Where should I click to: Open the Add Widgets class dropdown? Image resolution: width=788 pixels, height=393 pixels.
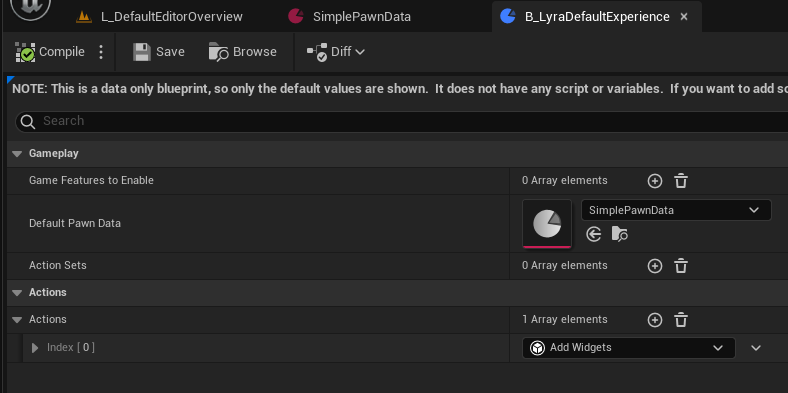(x=629, y=348)
